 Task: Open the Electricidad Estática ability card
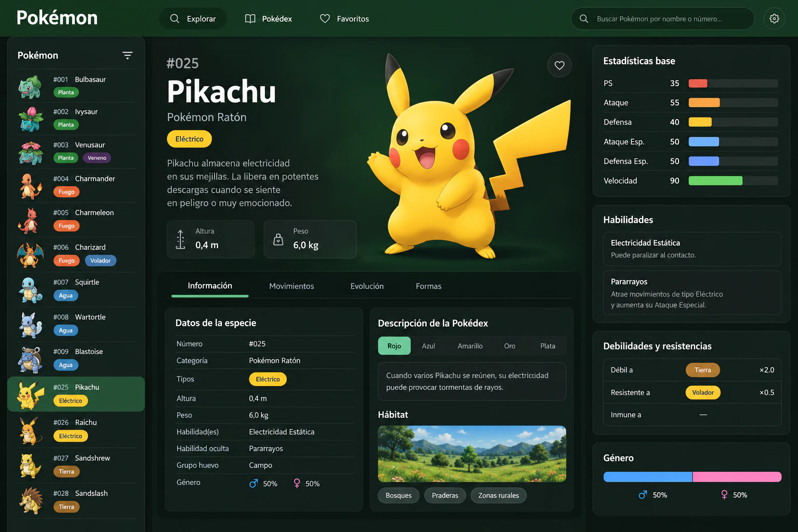pos(693,249)
